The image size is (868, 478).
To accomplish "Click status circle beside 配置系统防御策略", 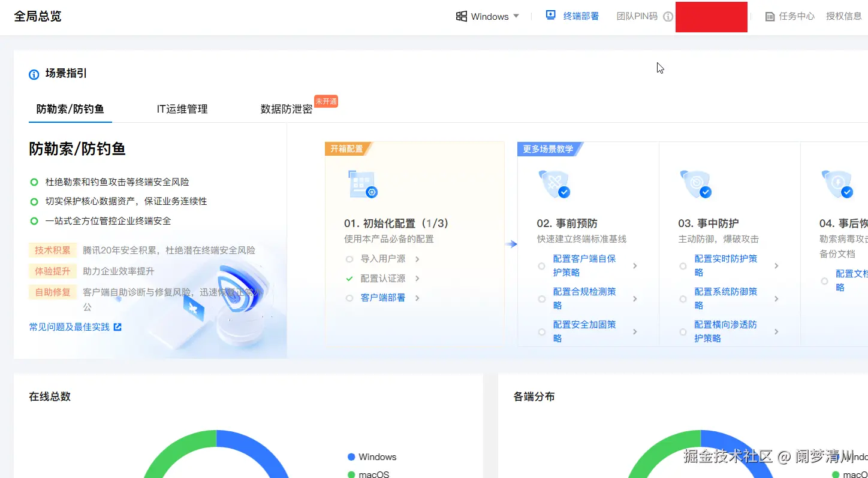I will coord(683,299).
